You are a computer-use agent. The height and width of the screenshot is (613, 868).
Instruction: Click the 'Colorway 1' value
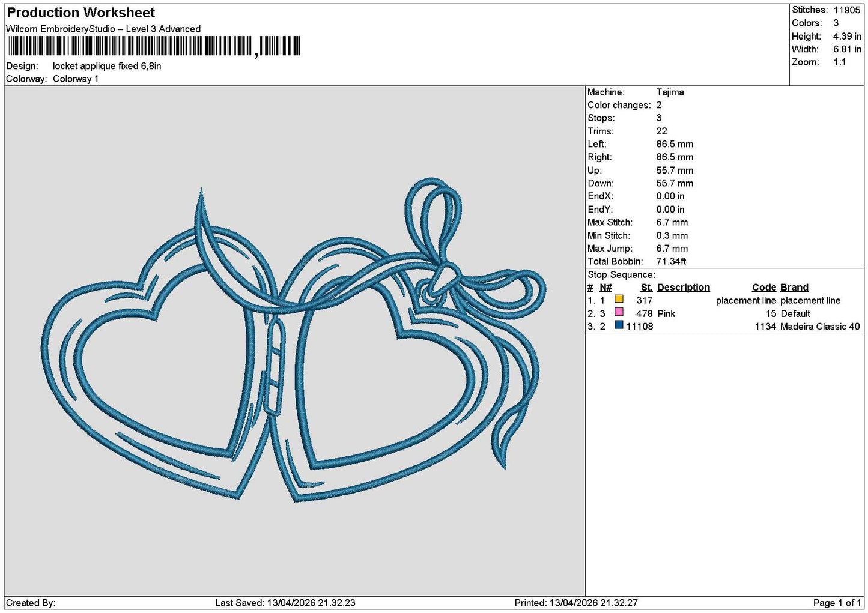click(x=76, y=79)
